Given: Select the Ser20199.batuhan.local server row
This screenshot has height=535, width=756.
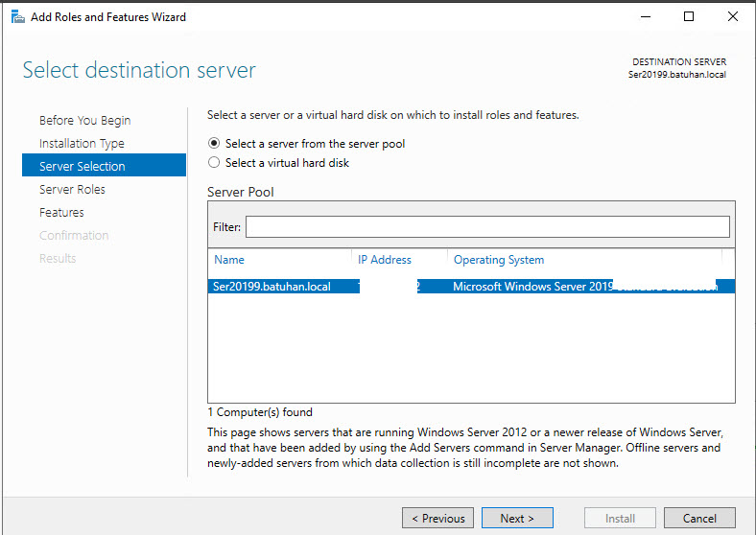Looking at the screenshot, I should 272,287.
